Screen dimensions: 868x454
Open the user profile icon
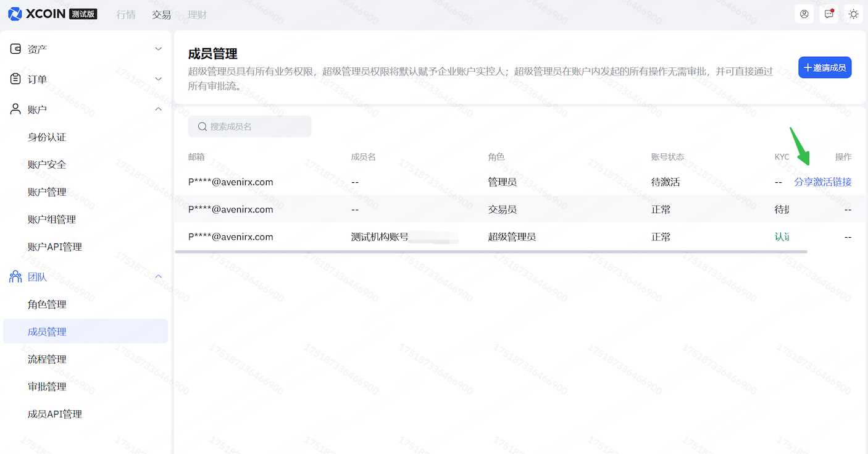click(x=804, y=14)
